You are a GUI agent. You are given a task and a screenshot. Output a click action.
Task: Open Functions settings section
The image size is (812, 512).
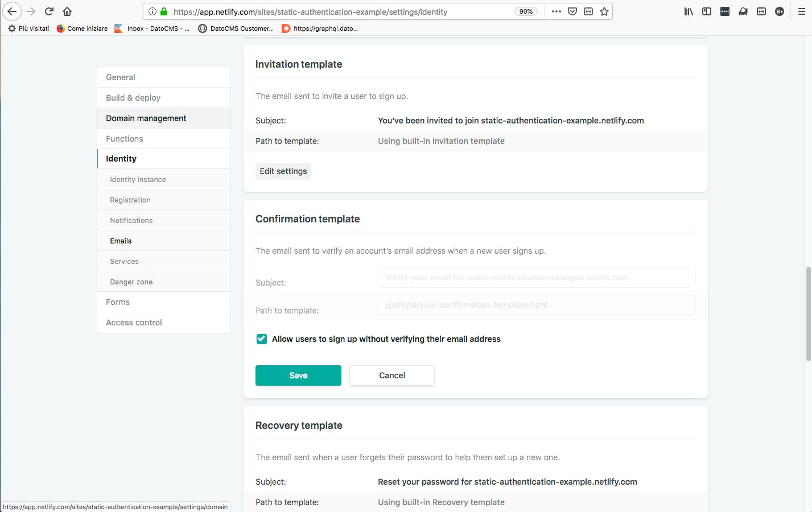164,139
